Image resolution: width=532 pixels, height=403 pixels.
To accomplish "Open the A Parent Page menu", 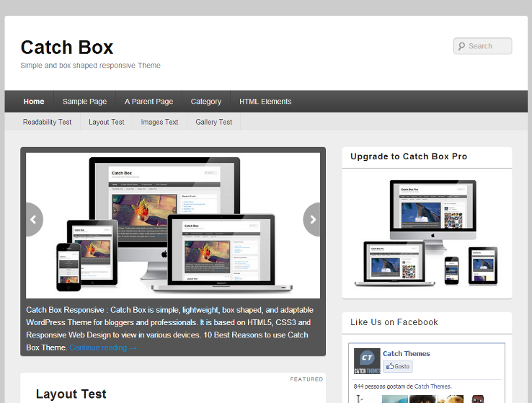I will 148,102.
